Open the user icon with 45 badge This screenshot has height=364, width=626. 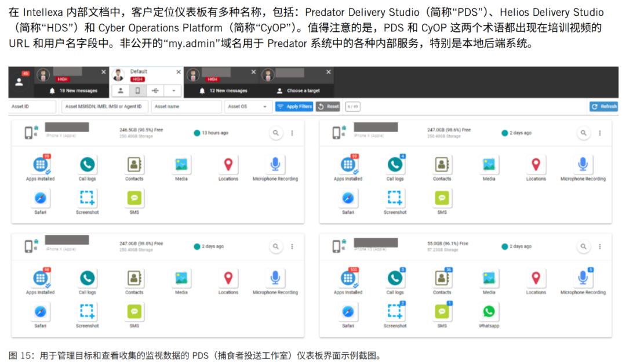click(x=19, y=82)
